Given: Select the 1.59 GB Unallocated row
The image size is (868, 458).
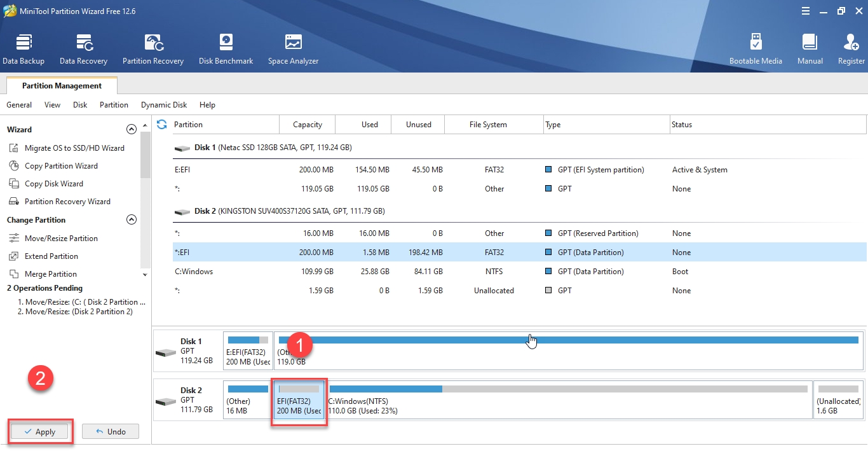Looking at the screenshot, I should [x=519, y=291].
